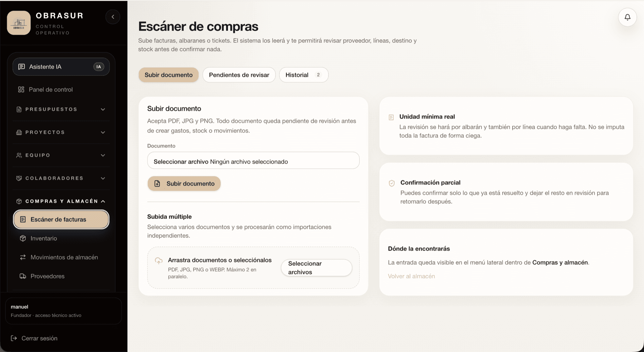The image size is (644, 352).
Task: Click the Escáner de facturas receipt icon
Action: point(23,219)
